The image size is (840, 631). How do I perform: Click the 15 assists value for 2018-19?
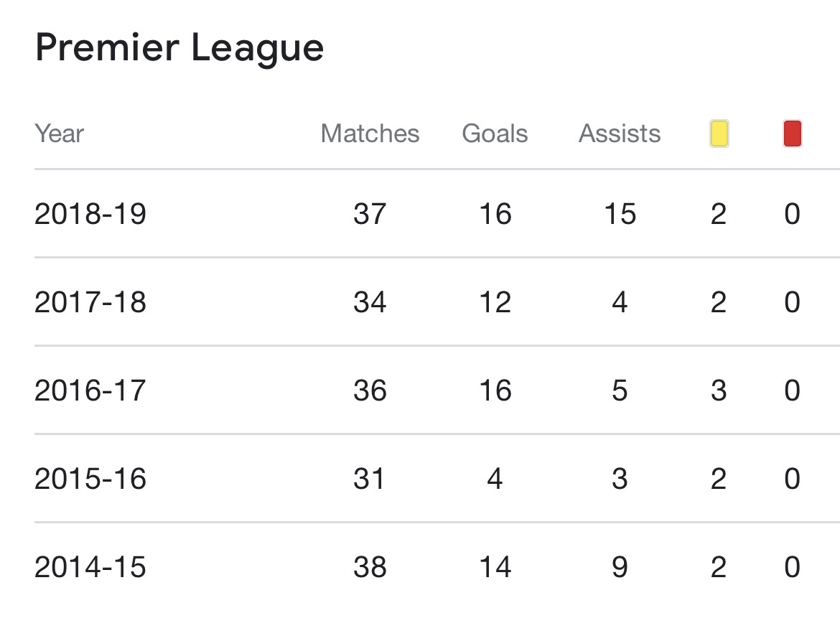click(x=620, y=214)
